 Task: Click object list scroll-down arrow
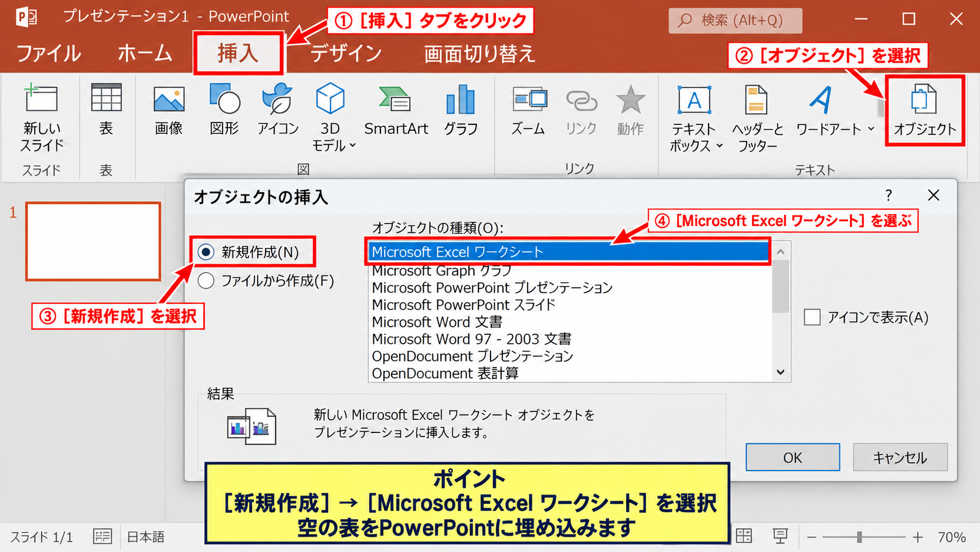pyautogui.click(x=781, y=372)
